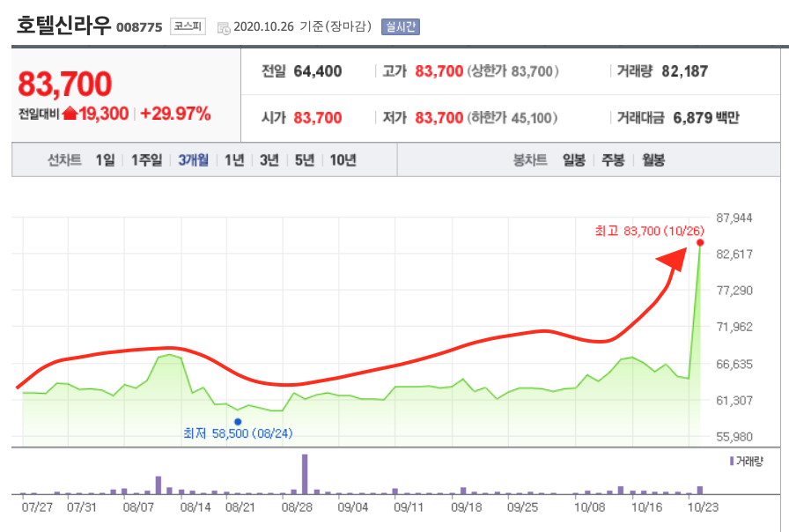Click the 호텔신라우 stock name heading
The height and width of the screenshot is (532, 789).
click(x=63, y=26)
